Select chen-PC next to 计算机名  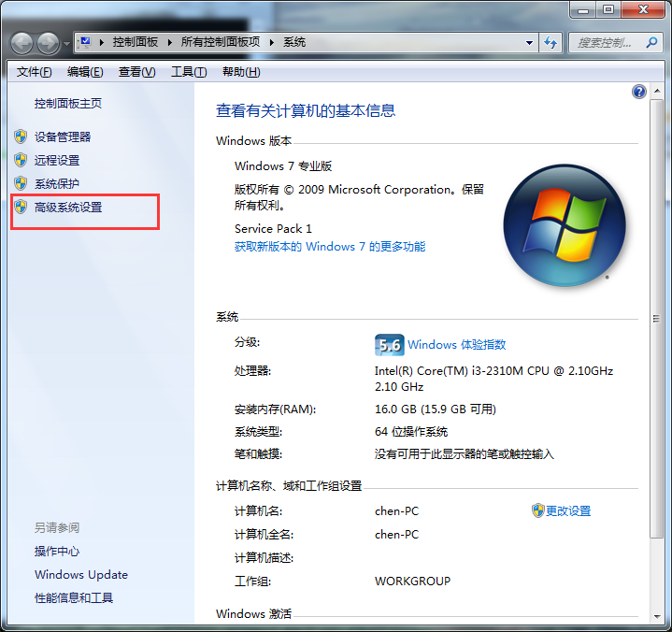pyautogui.click(x=396, y=510)
